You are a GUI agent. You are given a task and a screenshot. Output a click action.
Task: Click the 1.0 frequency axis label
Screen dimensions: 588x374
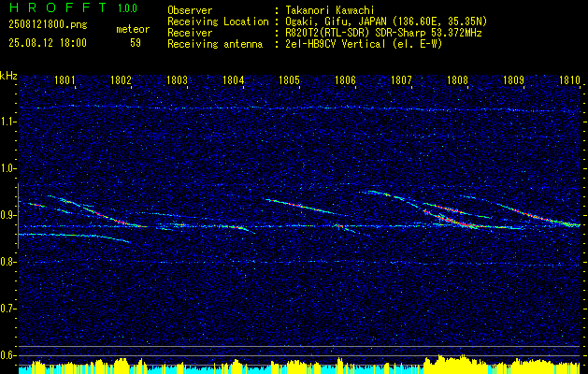tap(7, 168)
